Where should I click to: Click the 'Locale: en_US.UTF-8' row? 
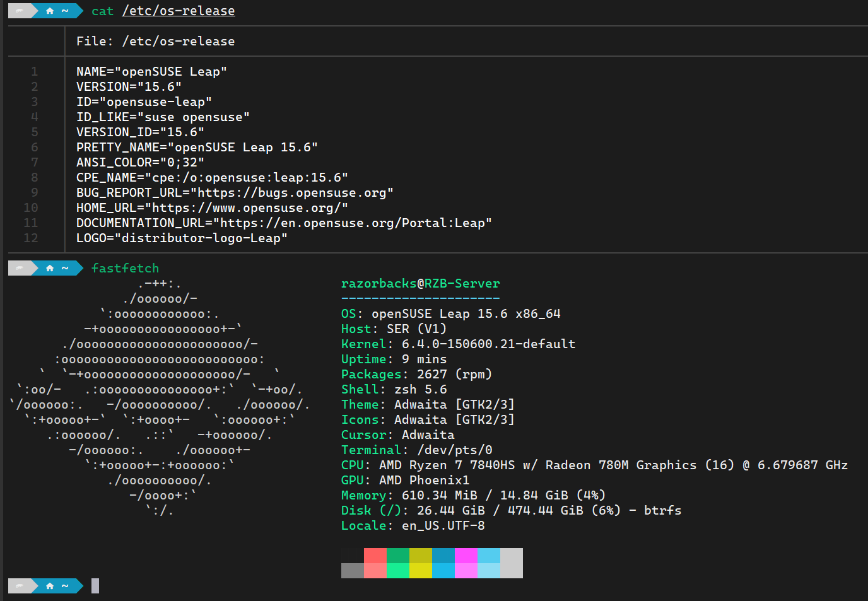413,525
